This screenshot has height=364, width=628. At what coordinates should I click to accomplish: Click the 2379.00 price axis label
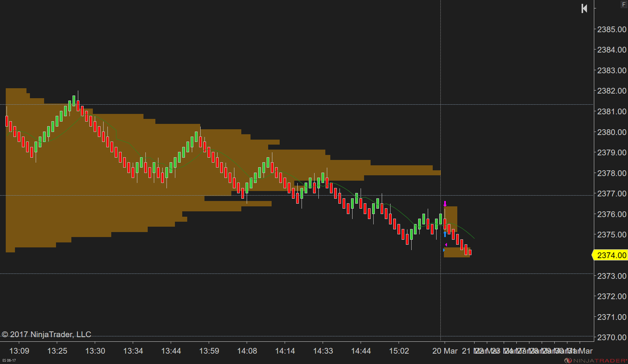pos(612,152)
